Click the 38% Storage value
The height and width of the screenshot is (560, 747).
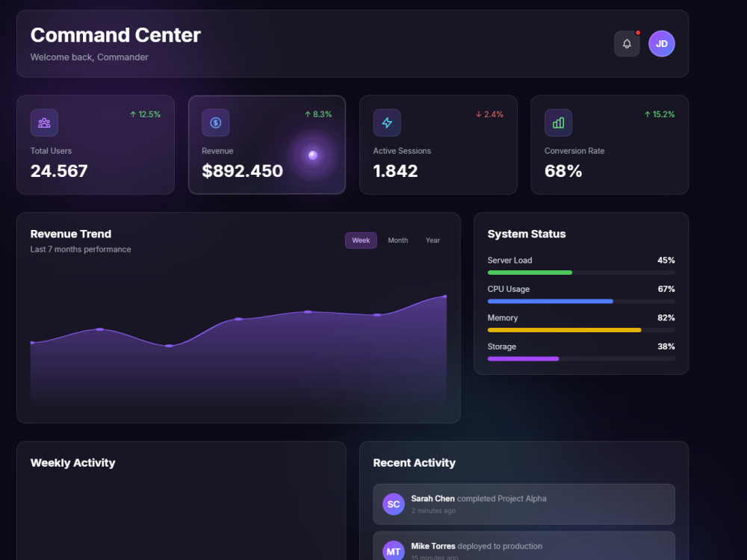tap(666, 346)
